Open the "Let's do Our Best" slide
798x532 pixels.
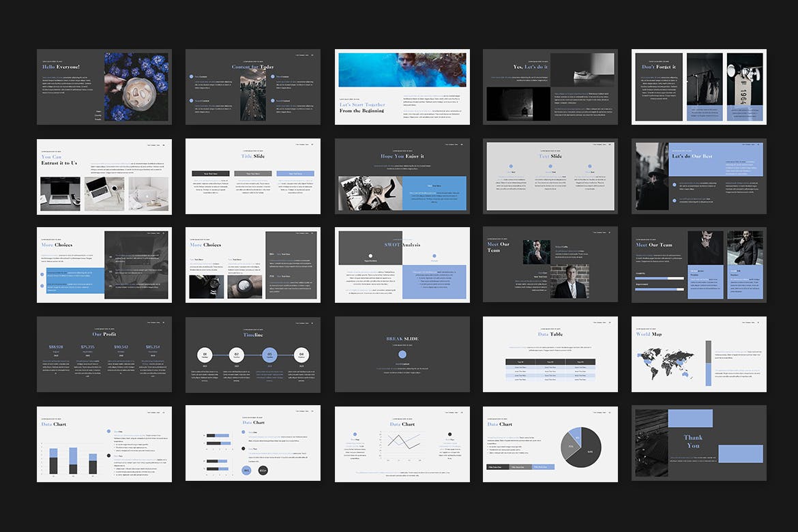pyautogui.click(x=698, y=176)
